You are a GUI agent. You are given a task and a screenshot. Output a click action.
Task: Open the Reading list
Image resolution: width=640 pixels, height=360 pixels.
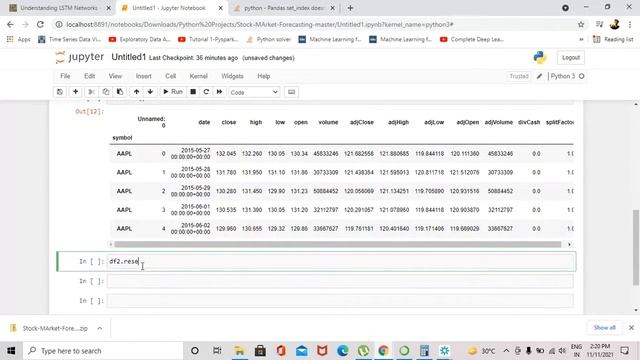pyautogui.click(x=613, y=39)
